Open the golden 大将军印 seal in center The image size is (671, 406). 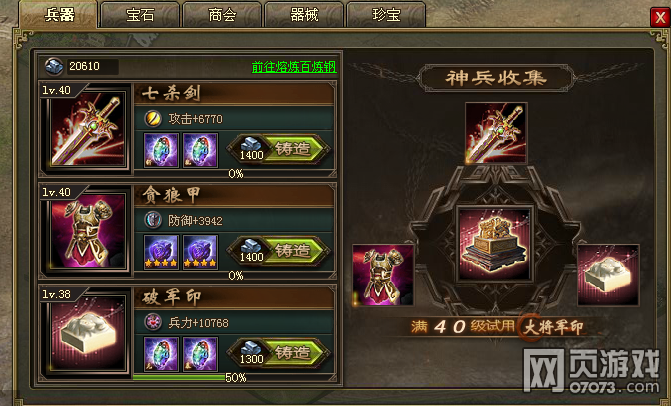click(495, 244)
